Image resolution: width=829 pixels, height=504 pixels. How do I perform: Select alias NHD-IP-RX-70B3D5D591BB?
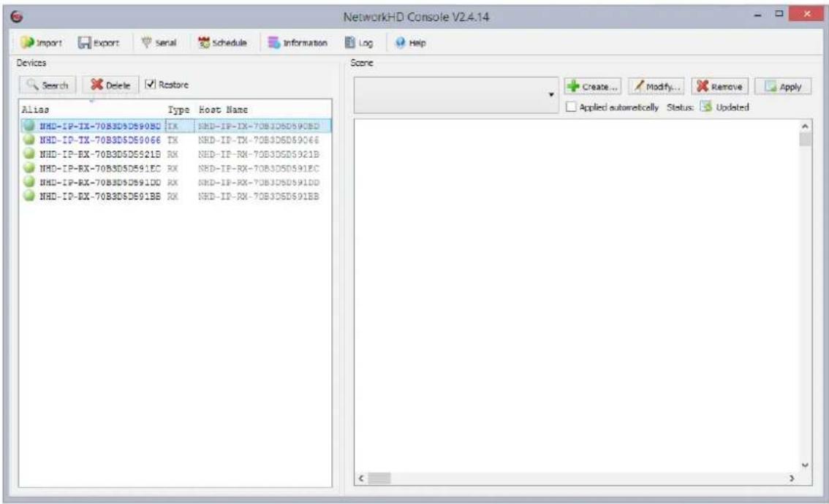point(100,196)
